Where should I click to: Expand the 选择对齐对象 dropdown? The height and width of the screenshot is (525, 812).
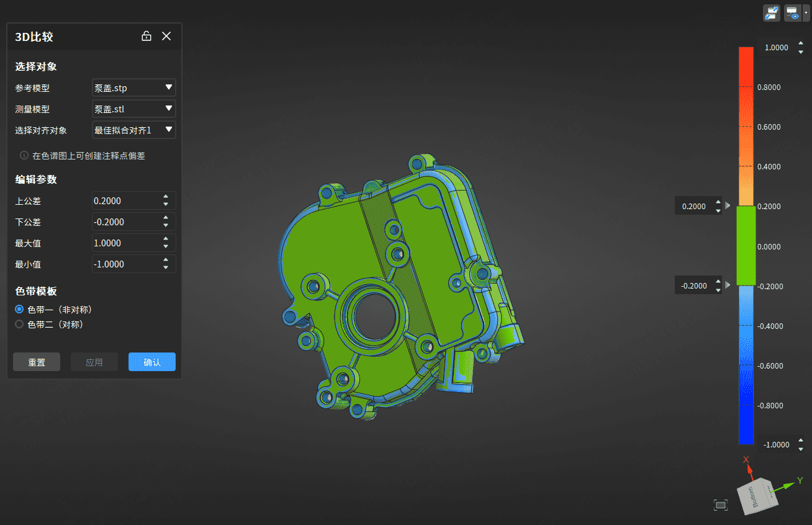click(133, 130)
